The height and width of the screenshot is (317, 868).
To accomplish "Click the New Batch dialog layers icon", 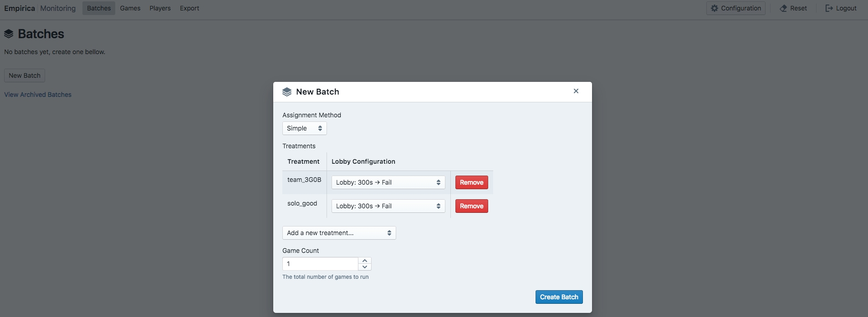I will (287, 92).
